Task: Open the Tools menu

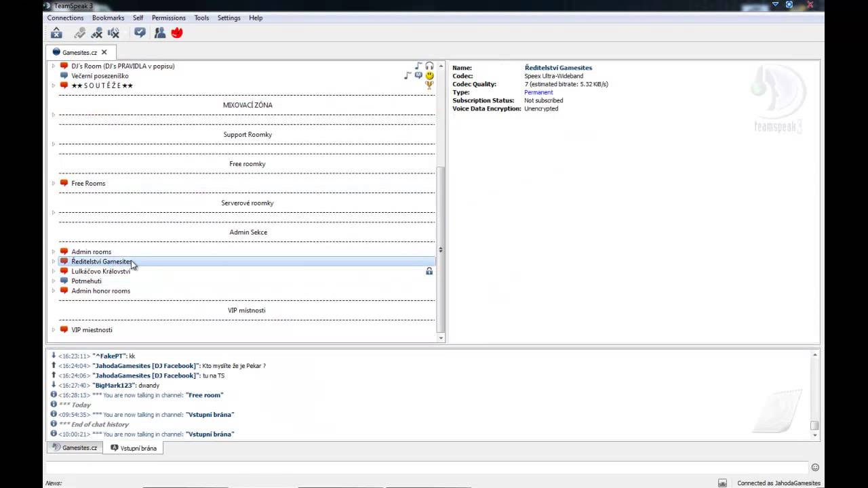Action: pos(201,18)
